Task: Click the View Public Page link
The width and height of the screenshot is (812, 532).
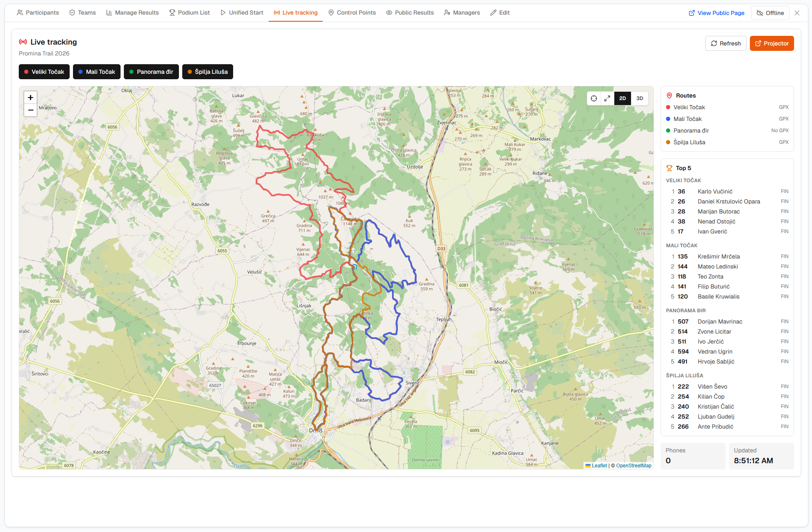Action: pos(716,13)
